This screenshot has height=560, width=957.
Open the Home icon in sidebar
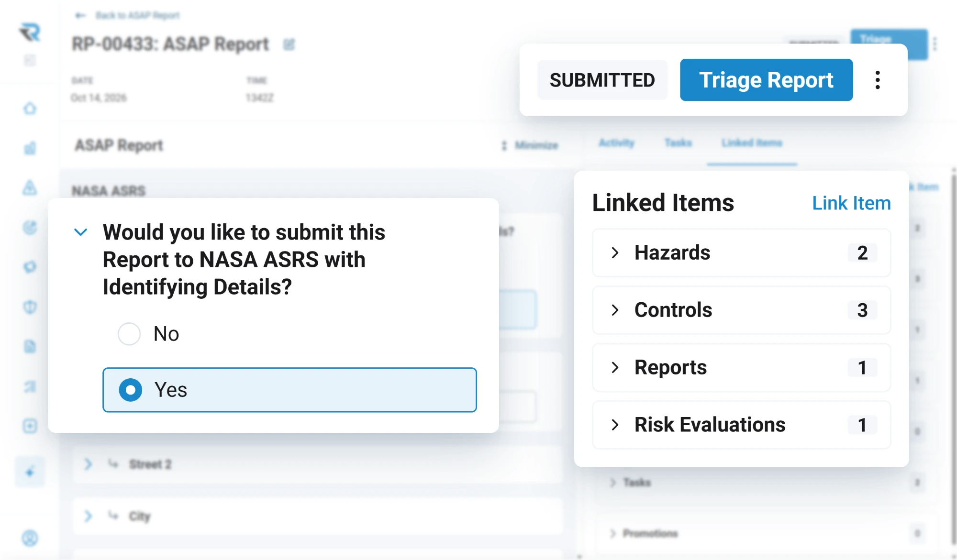(x=30, y=109)
